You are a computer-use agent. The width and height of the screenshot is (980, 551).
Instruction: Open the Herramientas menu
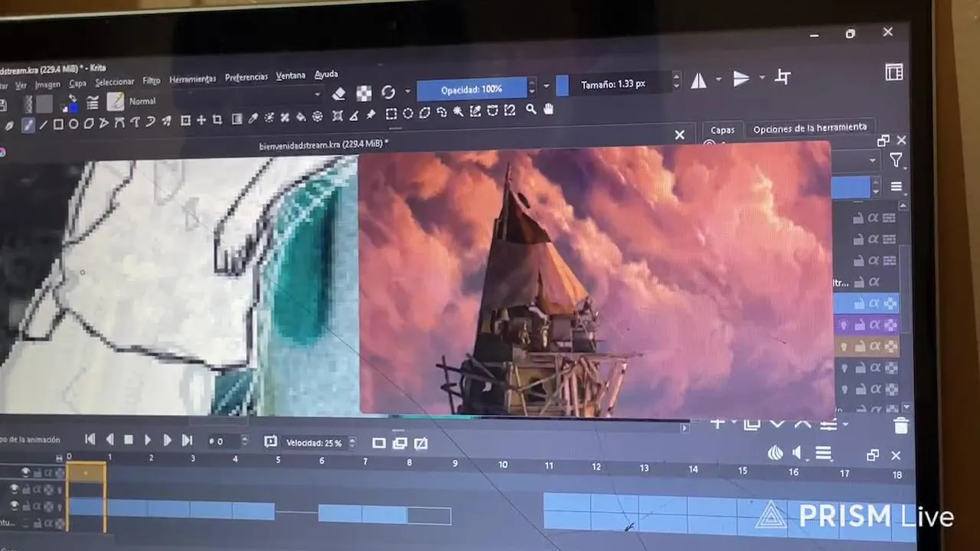(x=192, y=79)
